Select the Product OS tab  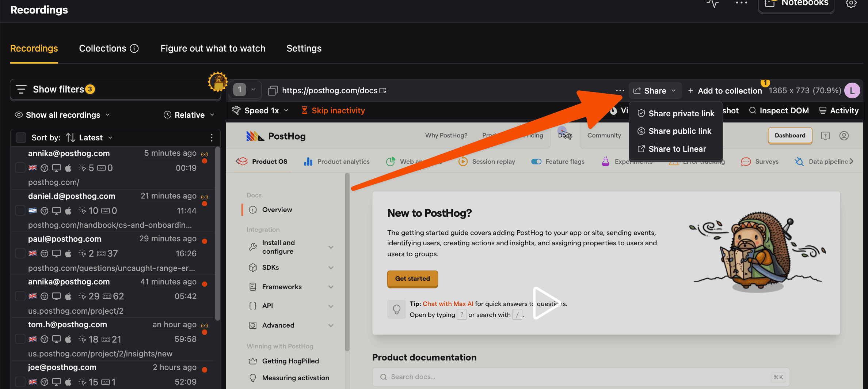262,161
